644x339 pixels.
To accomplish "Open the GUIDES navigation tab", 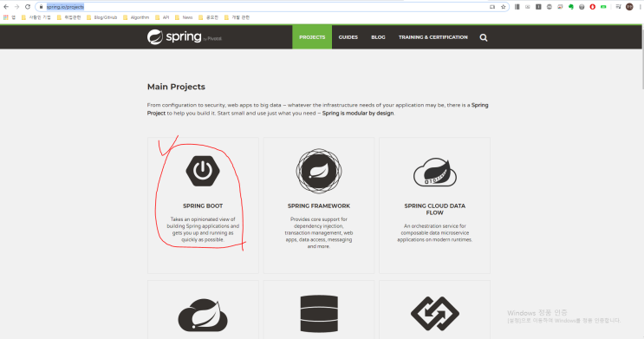I will point(348,37).
